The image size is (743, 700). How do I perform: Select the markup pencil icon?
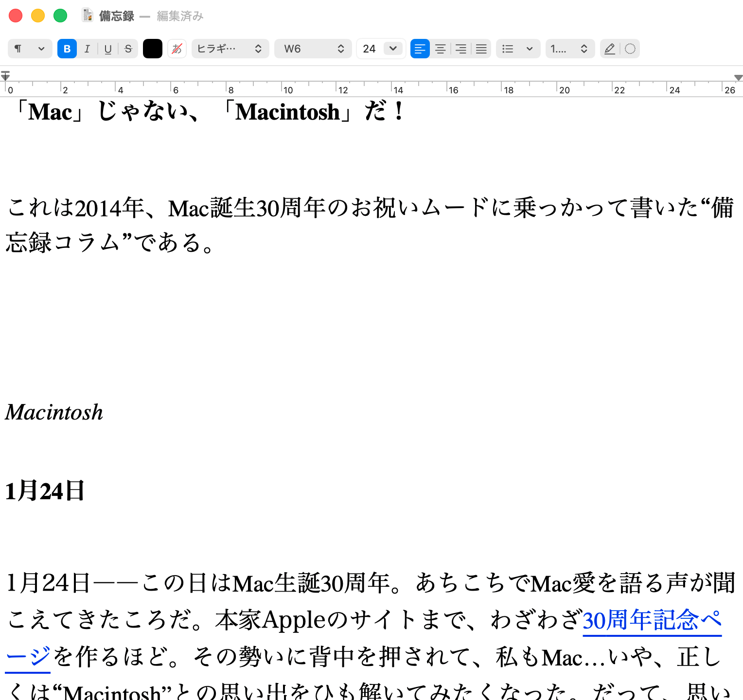point(609,49)
